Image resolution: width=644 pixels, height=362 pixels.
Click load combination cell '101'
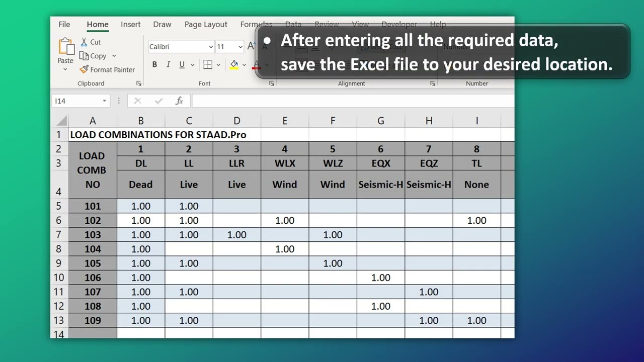click(93, 206)
